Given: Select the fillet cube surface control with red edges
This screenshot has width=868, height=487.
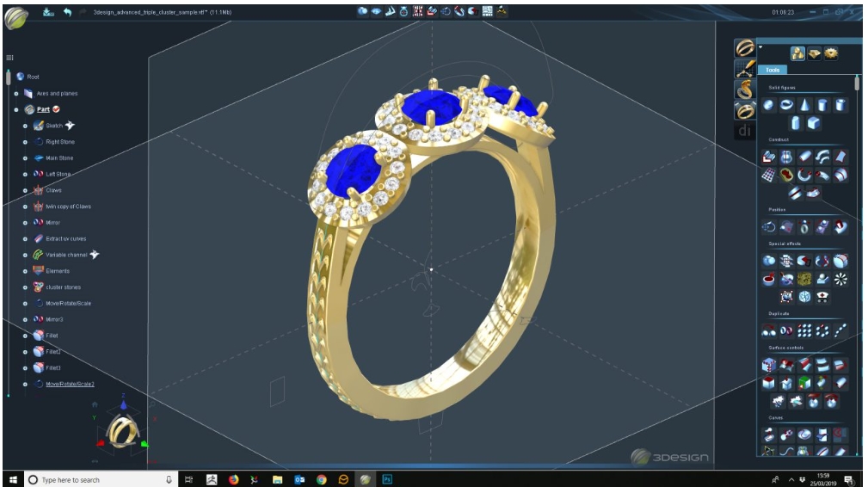Looking at the screenshot, I should pyautogui.click(x=768, y=365).
